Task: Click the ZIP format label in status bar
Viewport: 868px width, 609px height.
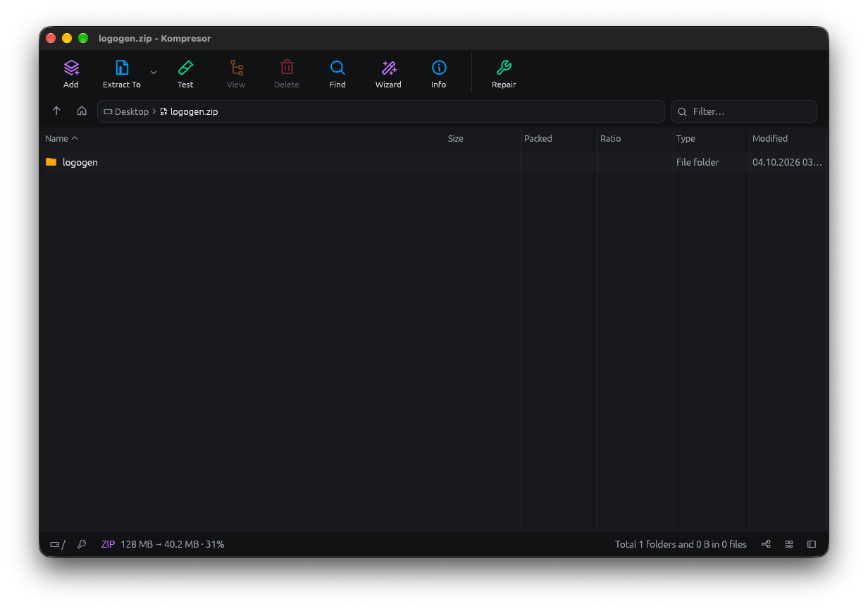Action: (x=108, y=544)
